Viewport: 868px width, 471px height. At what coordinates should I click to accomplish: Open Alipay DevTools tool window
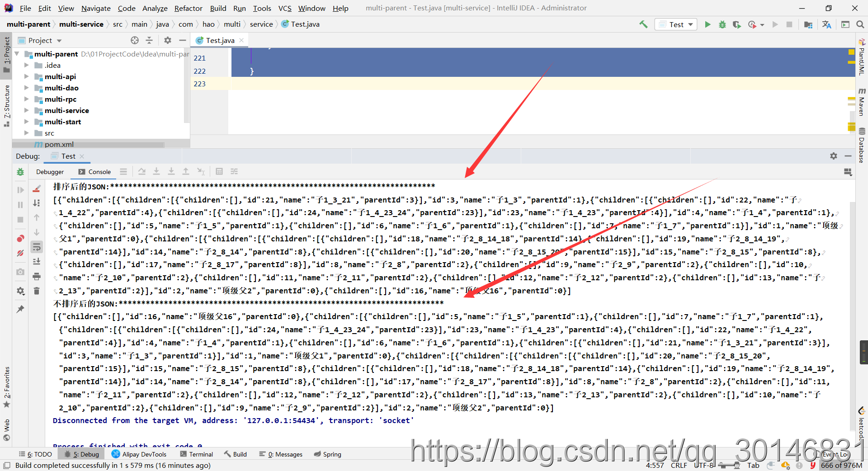tap(139, 454)
